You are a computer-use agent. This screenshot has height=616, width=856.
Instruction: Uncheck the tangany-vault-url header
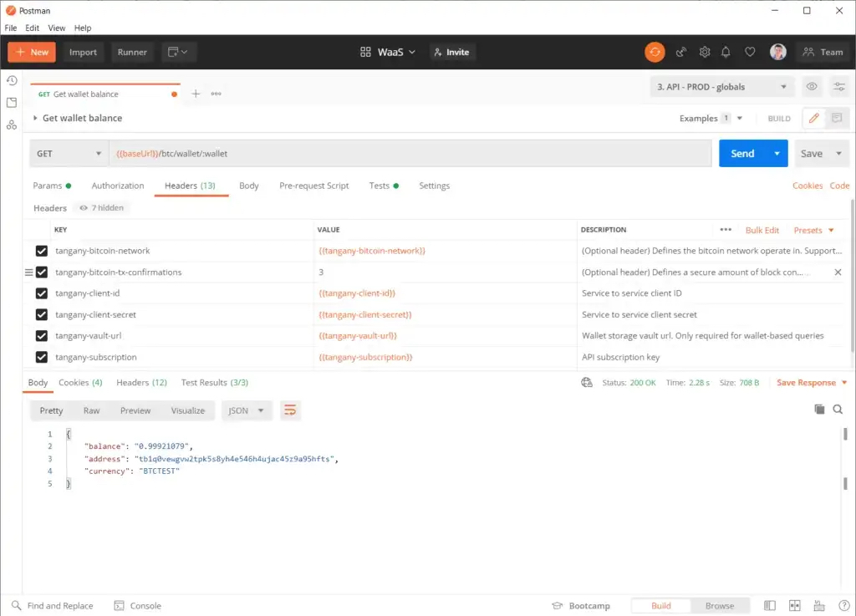click(x=42, y=336)
